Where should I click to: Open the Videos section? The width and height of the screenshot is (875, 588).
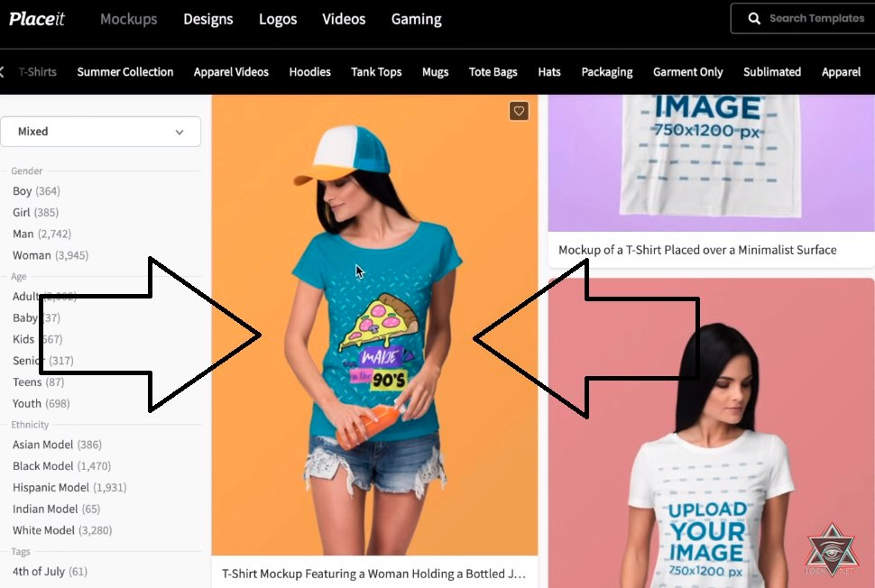[x=344, y=19]
